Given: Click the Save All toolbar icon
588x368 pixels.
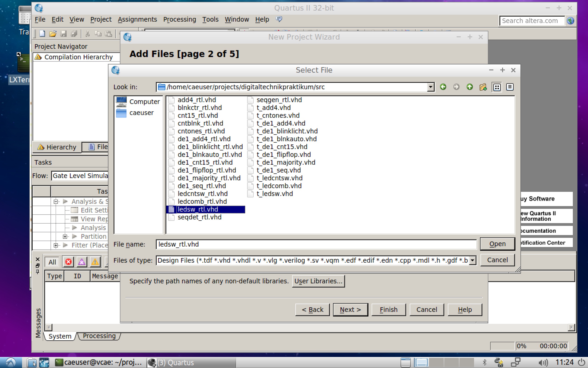Looking at the screenshot, I should click(x=74, y=34).
